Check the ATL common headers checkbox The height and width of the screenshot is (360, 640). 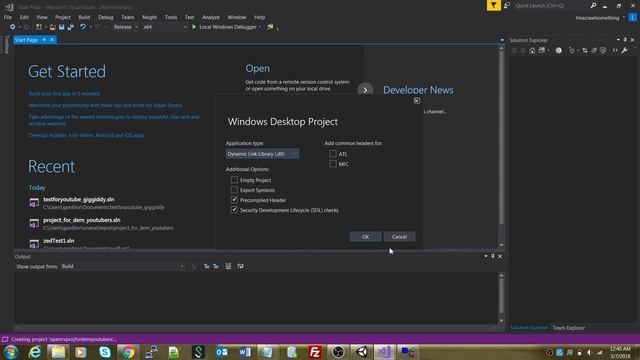333,154
